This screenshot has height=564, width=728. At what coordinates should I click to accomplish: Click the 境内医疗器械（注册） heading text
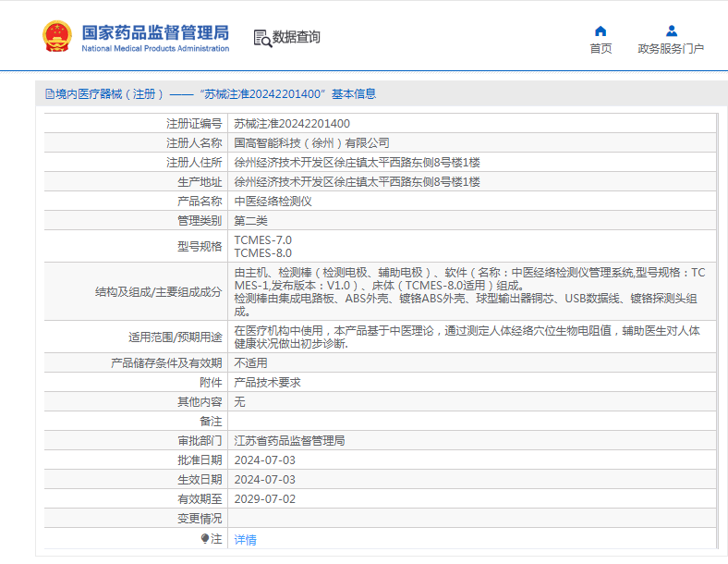[x=109, y=94]
